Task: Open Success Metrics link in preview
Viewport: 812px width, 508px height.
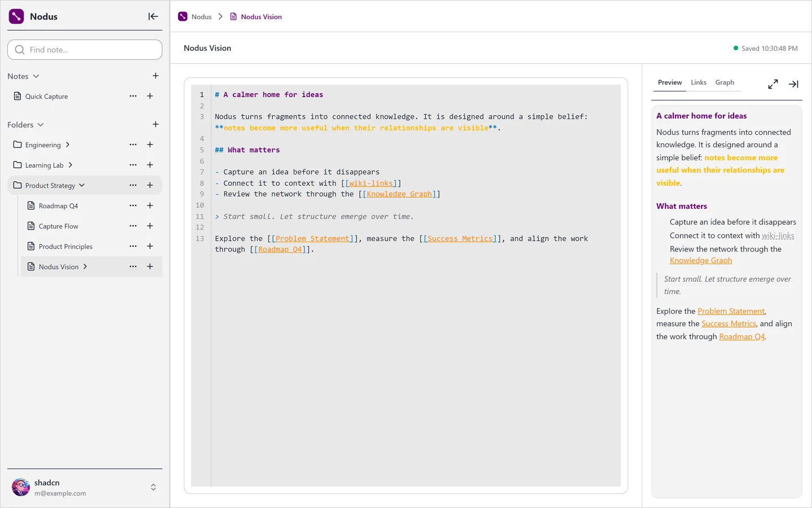Action: coord(729,323)
